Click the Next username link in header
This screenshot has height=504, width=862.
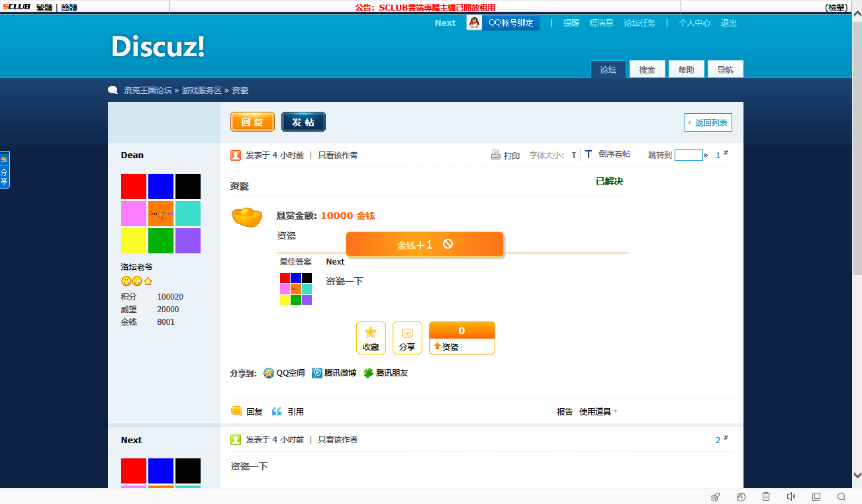point(445,22)
